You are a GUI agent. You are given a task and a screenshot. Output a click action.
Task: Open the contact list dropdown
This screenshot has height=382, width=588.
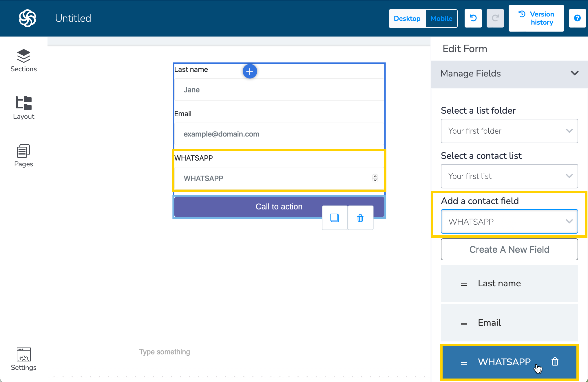point(509,176)
